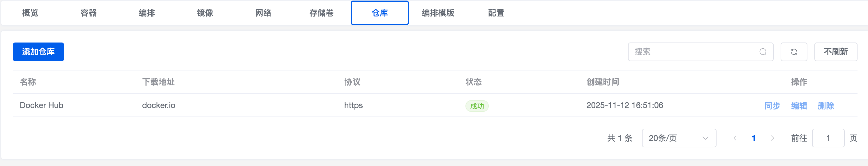This screenshot has height=166, width=868.
Task: Select the 配置 tab
Action: (x=496, y=13)
